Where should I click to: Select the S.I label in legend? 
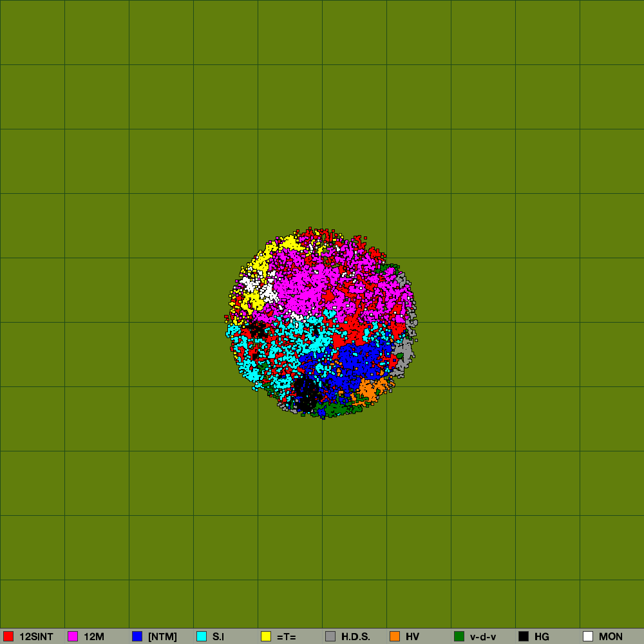click(x=218, y=637)
